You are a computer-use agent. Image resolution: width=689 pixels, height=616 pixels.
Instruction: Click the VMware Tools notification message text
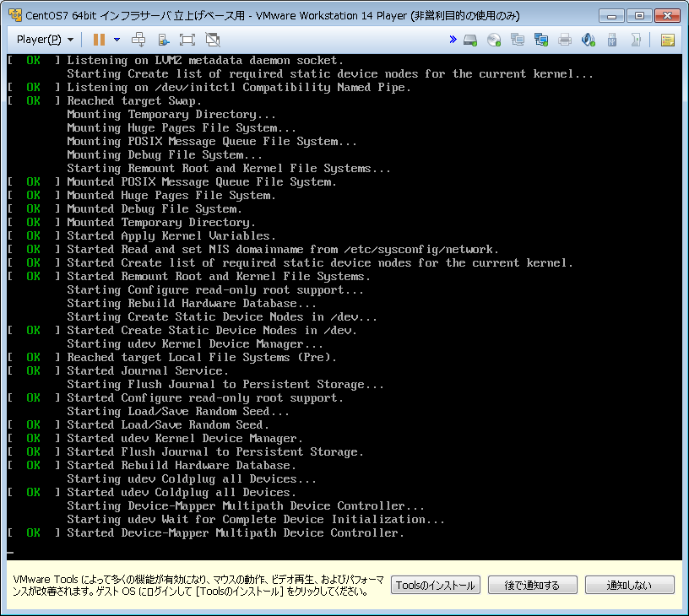198,586
